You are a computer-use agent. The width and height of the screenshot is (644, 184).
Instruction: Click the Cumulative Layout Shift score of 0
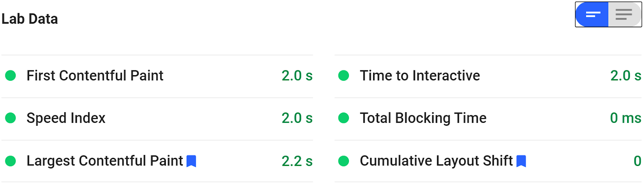point(638,161)
